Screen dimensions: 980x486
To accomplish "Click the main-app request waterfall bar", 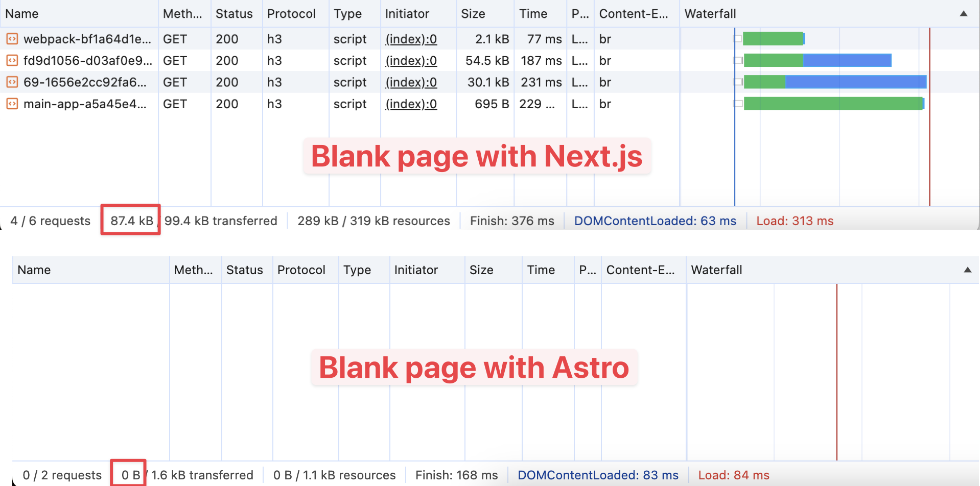I will point(834,104).
